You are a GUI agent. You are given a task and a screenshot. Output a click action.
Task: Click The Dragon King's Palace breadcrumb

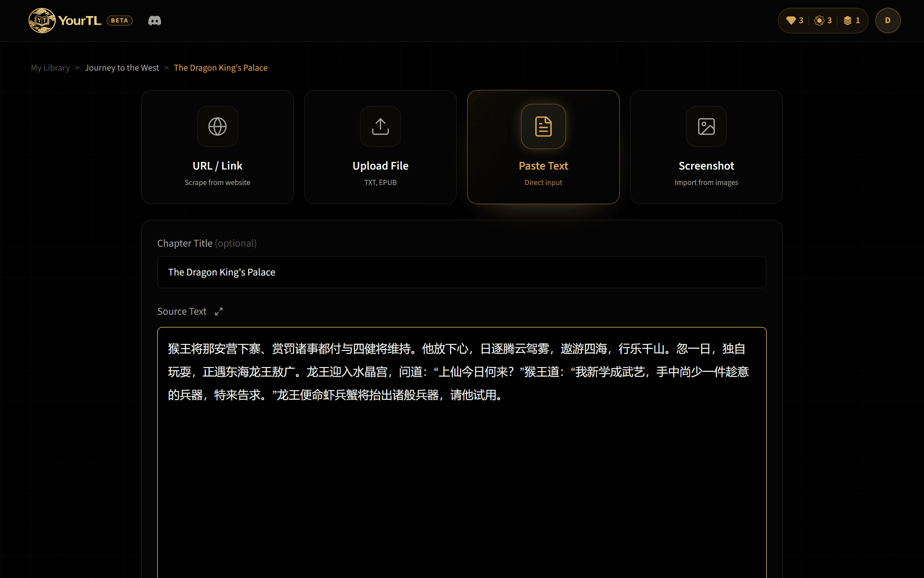pos(221,68)
